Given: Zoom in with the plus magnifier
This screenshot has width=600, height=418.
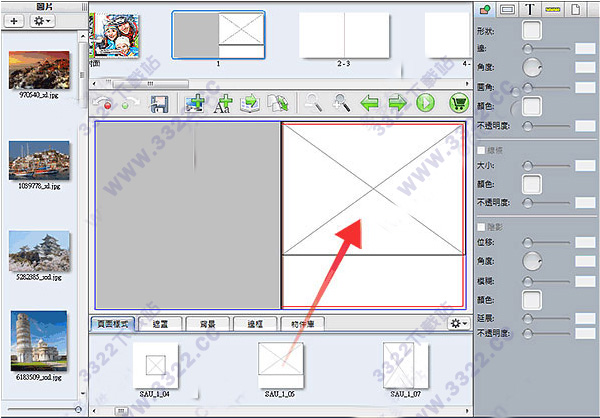Looking at the screenshot, I should pyautogui.click(x=341, y=103).
